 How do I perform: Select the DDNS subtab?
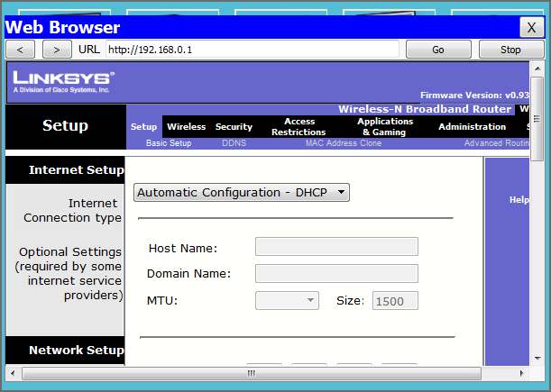point(234,143)
